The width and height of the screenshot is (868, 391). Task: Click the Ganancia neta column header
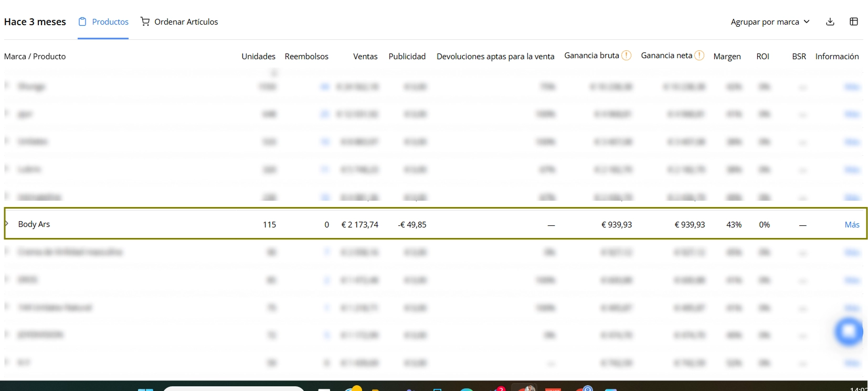[666, 56]
